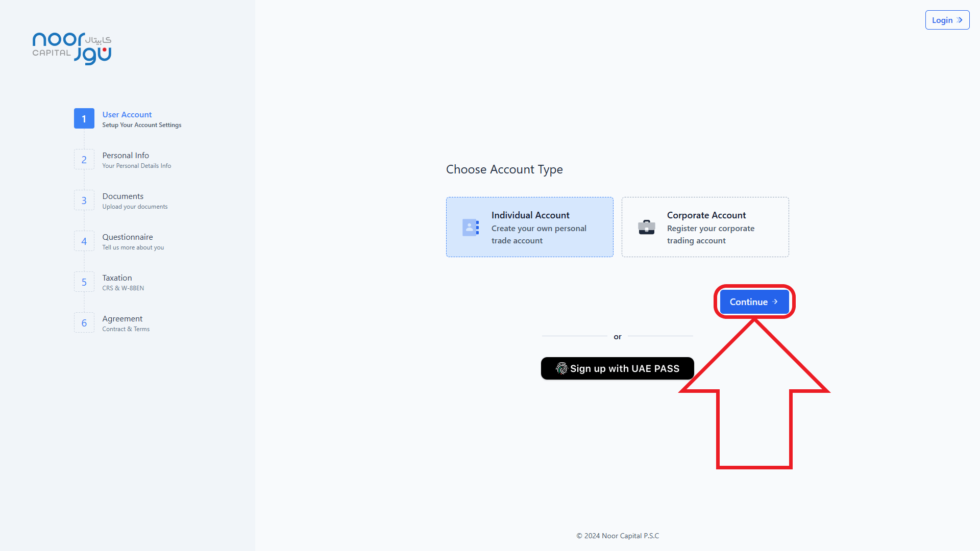Click the Corporate Account briefcase icon

point(647,227)
